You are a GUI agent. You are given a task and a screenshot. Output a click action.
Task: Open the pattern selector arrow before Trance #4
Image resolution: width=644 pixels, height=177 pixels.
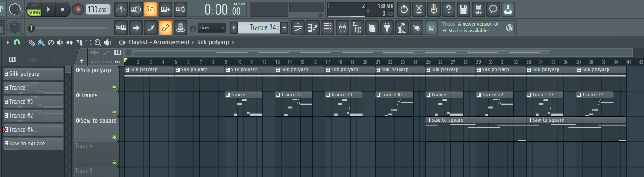(x=234, y=28)
